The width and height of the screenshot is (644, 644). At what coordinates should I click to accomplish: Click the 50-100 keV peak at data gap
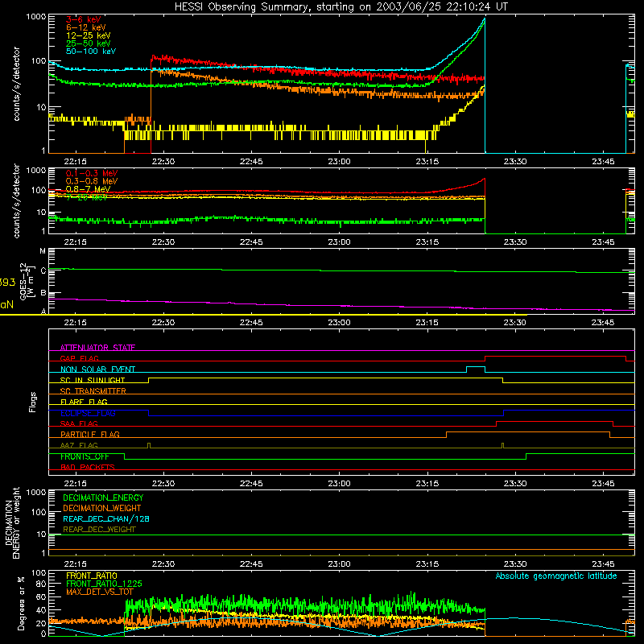[x=485, y=19]
